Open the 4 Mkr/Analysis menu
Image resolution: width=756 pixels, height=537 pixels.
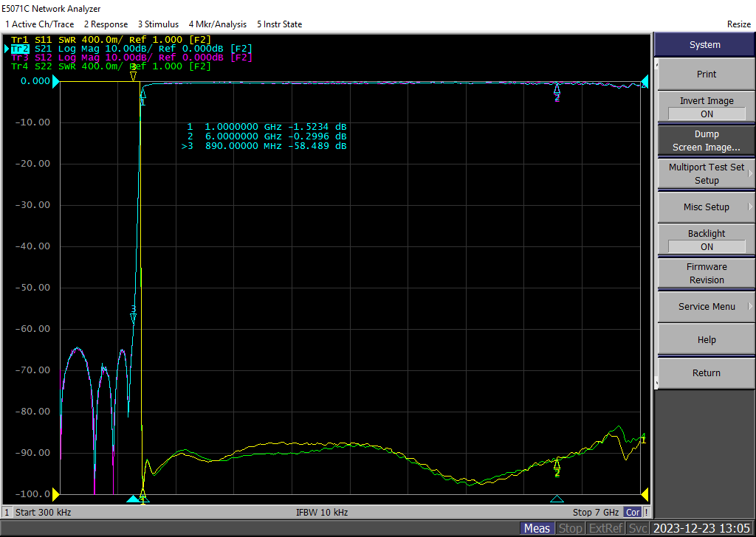coord(218,24)
